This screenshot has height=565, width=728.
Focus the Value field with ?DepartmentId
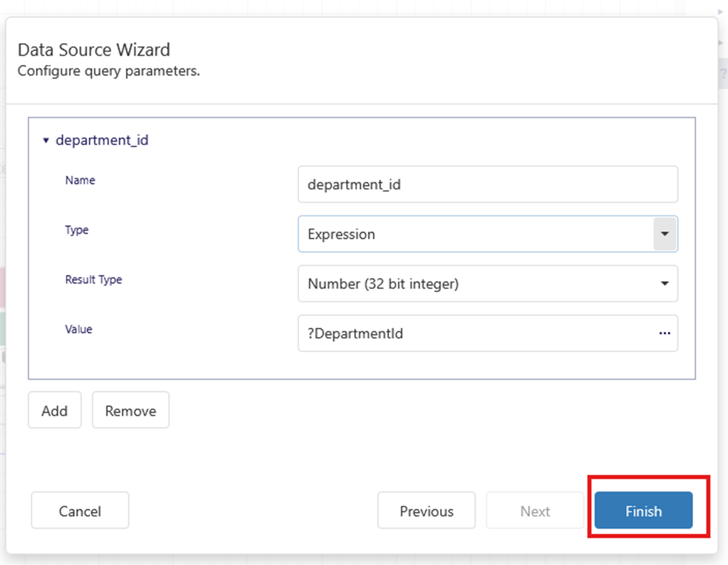pos(477,333)
